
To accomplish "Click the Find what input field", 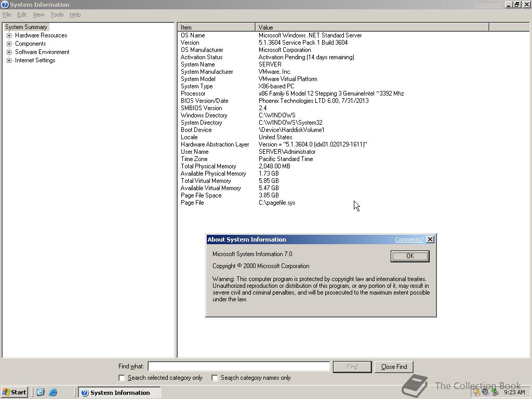I will coord(239,366).
